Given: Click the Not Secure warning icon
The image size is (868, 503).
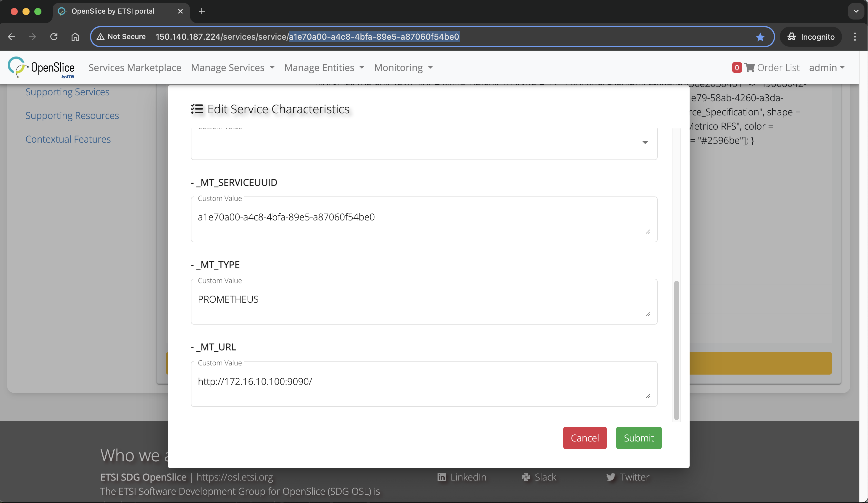Looking at the screenshot, I should pos(101,36).
